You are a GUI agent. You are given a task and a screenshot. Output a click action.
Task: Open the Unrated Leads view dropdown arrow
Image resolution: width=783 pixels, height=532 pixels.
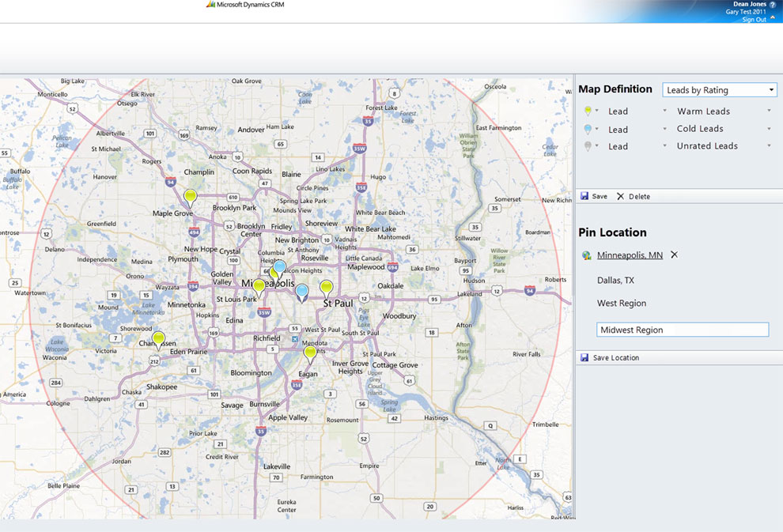(769, 145)
